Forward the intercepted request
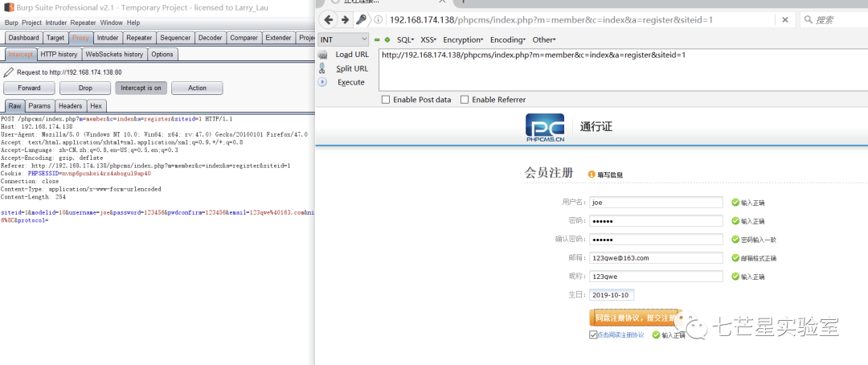868x365 pixels. click(30, 88)
